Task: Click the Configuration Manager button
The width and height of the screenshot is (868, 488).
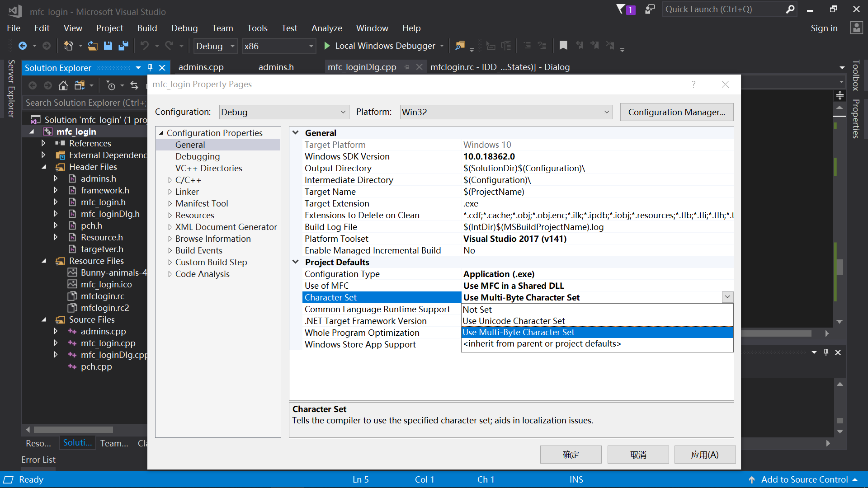Action: pos(676,112)
